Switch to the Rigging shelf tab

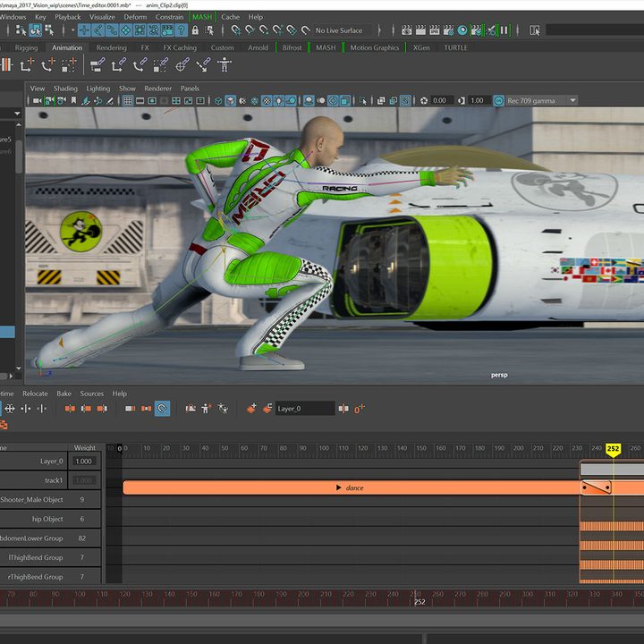[x=26, y=47]
